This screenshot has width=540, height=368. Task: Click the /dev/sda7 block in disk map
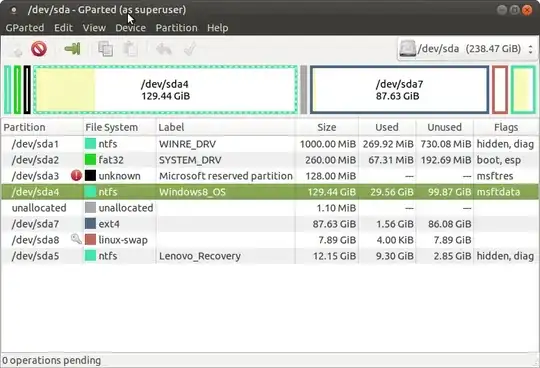(399, 90)
